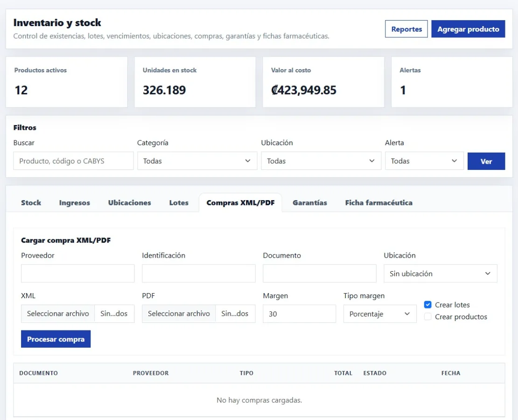Open the Ubicaciones tab

pyautogui.click(x=130, y=203)
